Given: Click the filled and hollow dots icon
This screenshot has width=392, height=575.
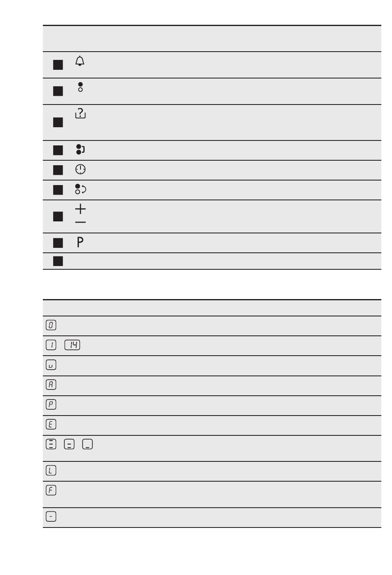Looking at the screenshot, I should pos(80,87).
